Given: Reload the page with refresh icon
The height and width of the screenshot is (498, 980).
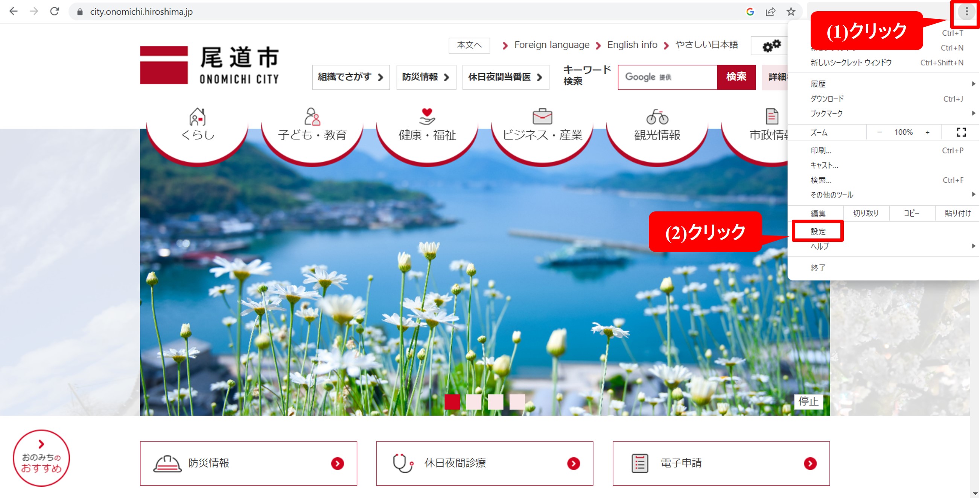Looking at the screenshot, I should click(55, 11).
